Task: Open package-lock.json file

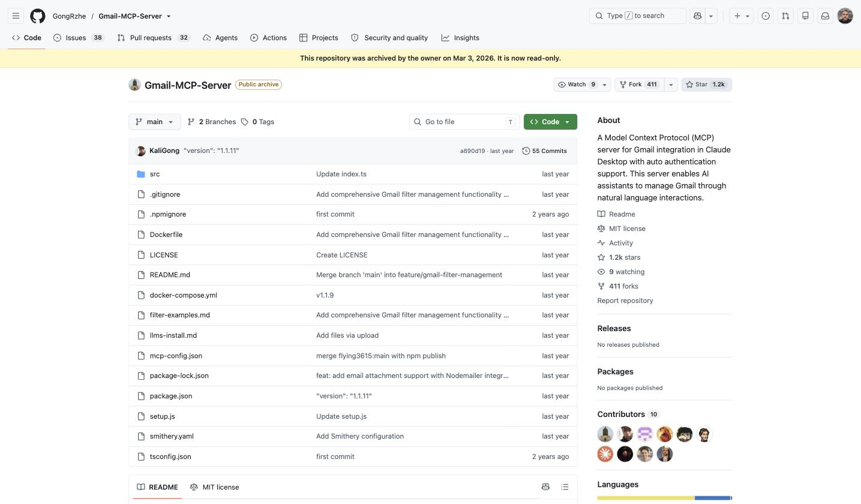Action: [x=179, y=376]
